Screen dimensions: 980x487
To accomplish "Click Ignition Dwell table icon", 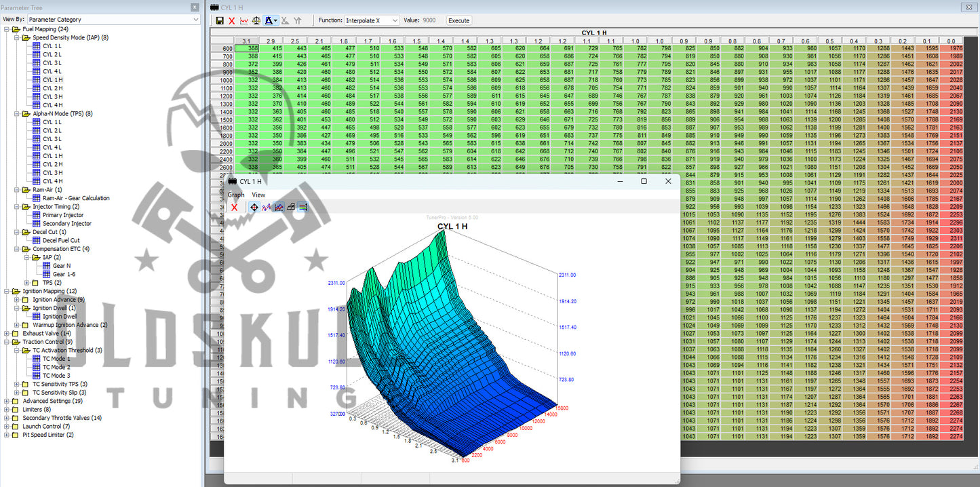I will 37,317.
